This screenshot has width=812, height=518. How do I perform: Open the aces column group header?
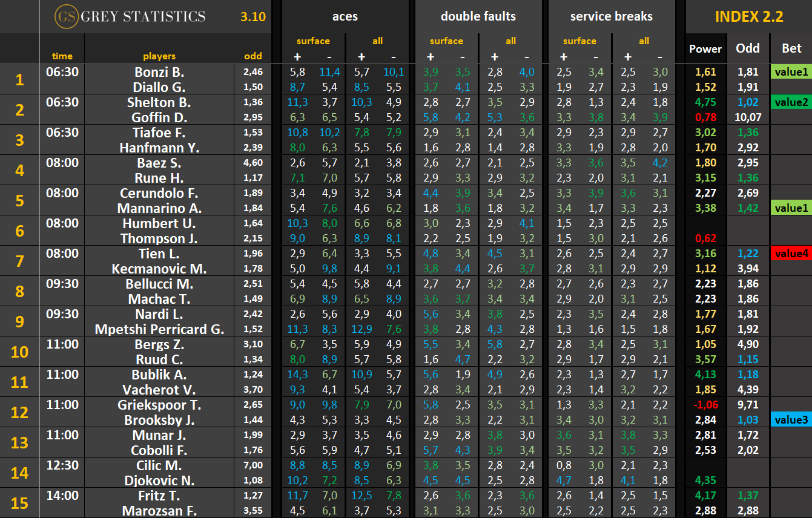(345, 16)
